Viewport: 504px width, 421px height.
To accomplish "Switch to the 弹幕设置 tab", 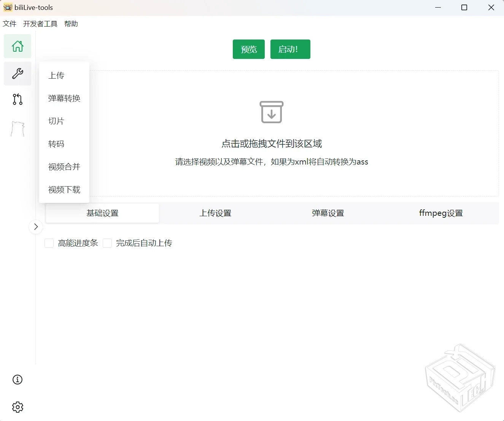I will tap(328, 213).
